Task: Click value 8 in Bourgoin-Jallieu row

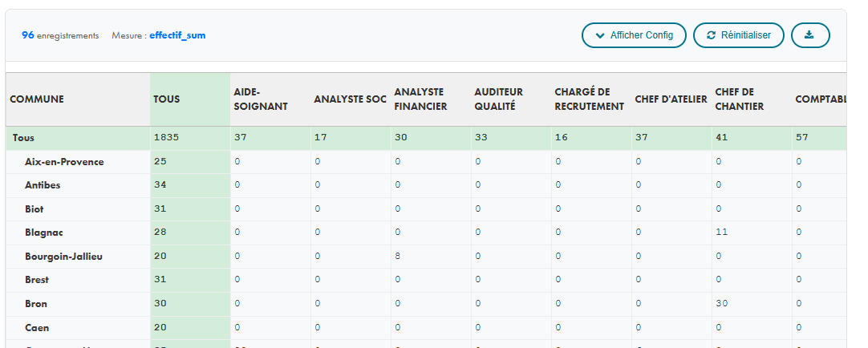Action: pyautogui.click(x=397, y=257)
